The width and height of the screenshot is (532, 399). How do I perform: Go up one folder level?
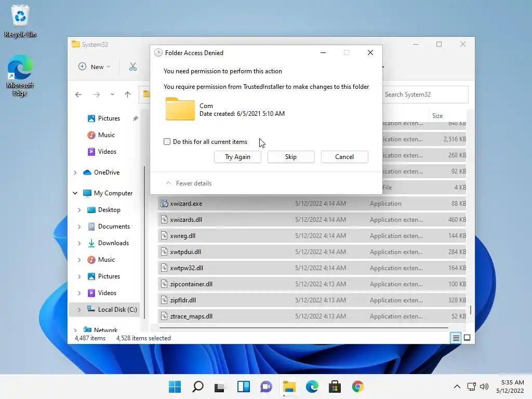(128, 95)
